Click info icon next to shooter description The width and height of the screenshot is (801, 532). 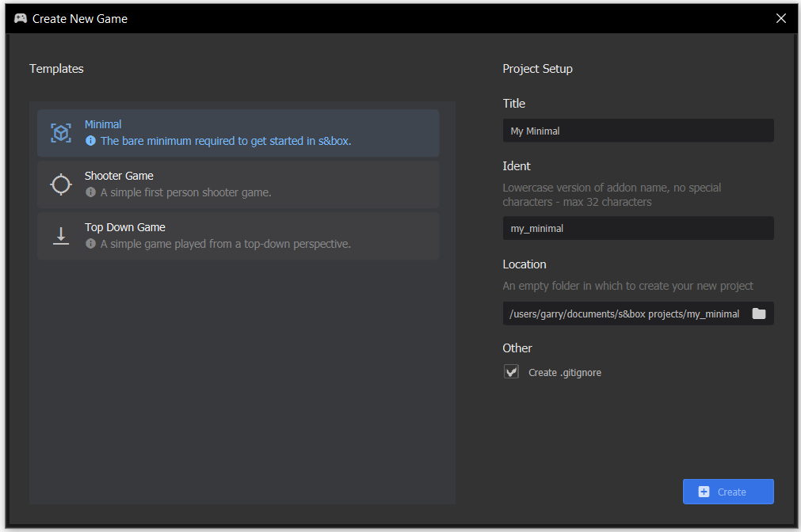[90, 192]
